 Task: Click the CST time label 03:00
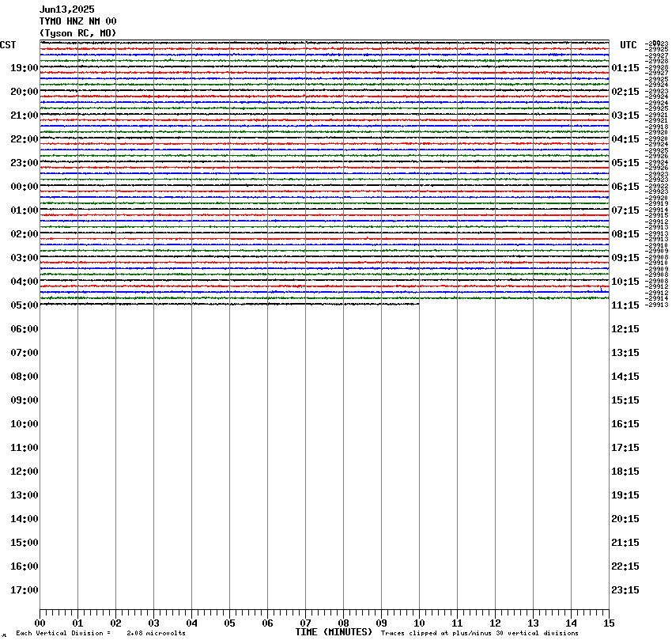click(25, 258)
